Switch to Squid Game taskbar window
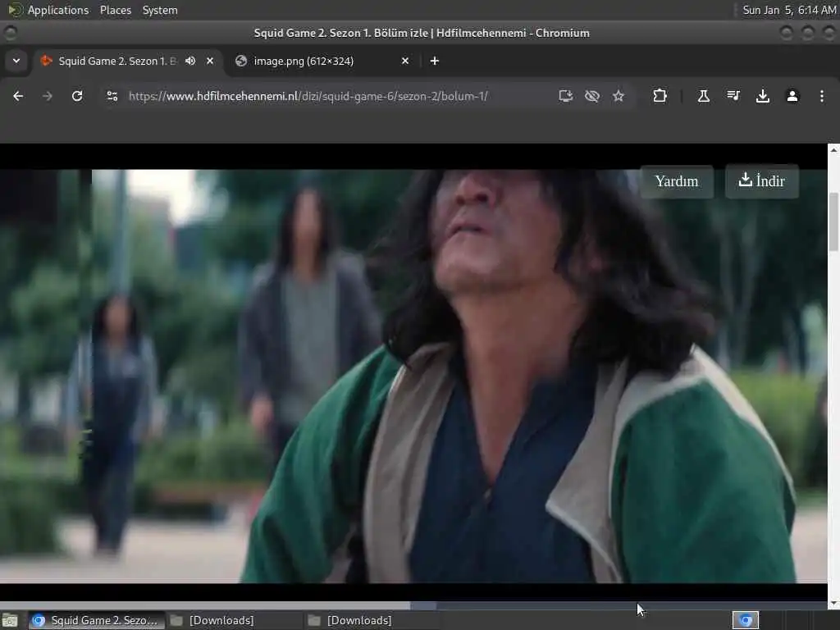840x630 pixels. [x=97, y=620]
